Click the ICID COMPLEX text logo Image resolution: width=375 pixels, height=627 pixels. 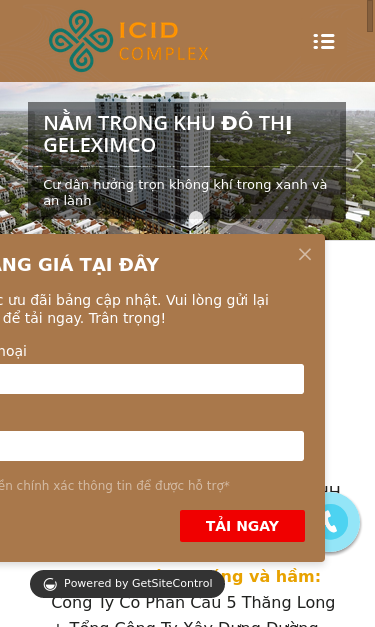click(164, 42)
